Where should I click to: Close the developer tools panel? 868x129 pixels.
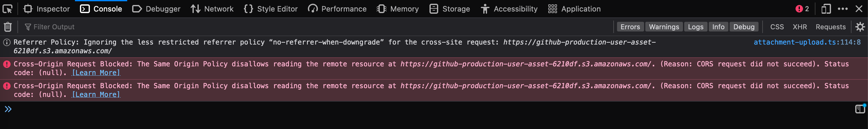(x=859, y=9)
